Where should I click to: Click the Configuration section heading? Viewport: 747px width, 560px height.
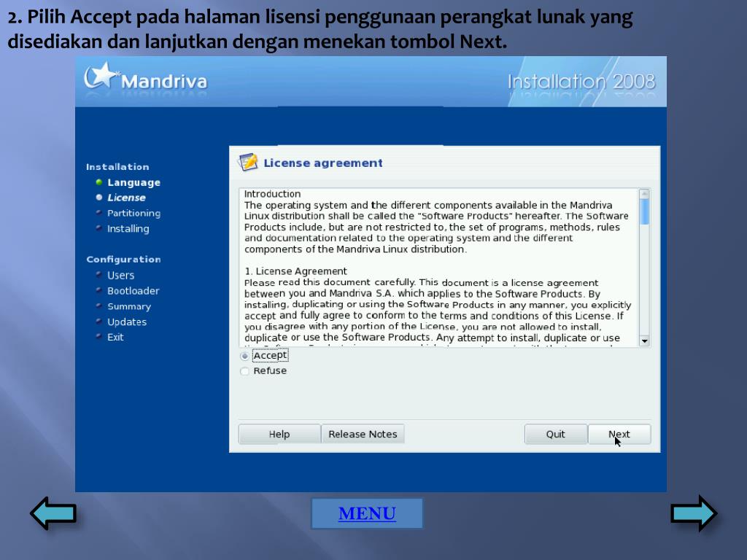[x=123, y=260]
